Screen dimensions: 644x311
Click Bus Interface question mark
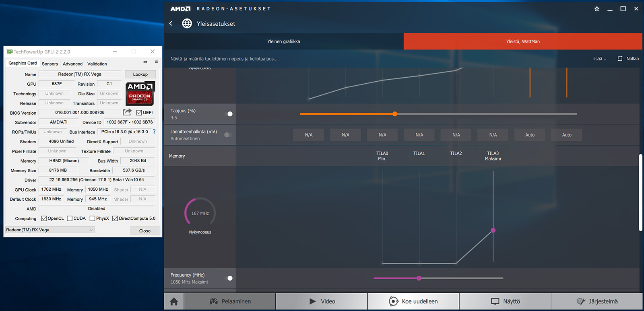click(154, 132)
